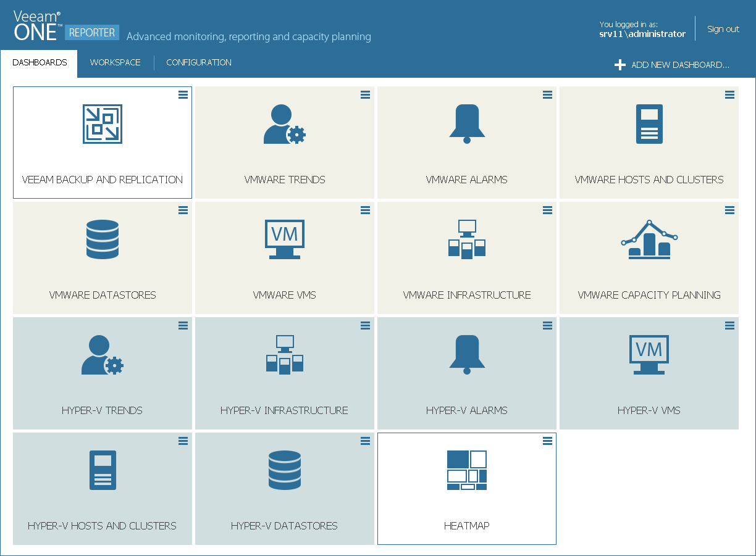The width and height of the screenshot is (756, 556).
Task: Open the VMware Alarms bell icon
Action: 467,124
